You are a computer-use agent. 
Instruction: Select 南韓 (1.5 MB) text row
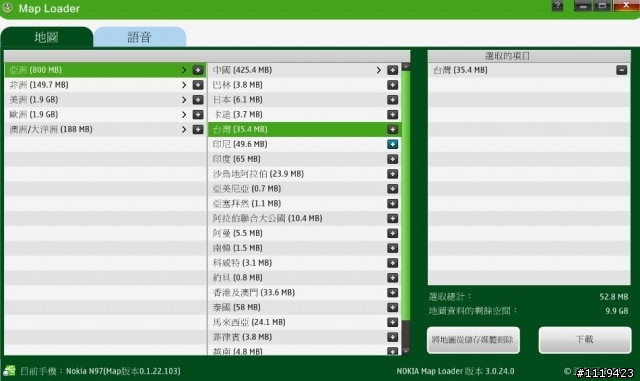[238, 248]
